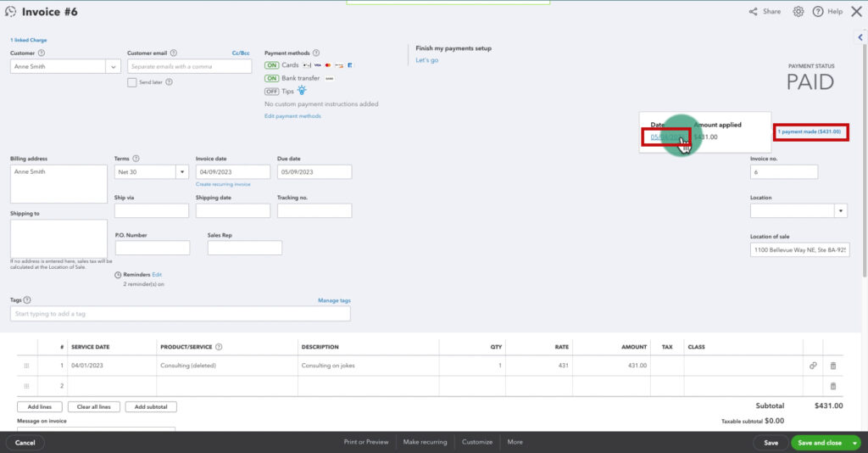Delete line 1 with trash icon
This screenshot has width=868, height=453.
(x=833, y=366)
